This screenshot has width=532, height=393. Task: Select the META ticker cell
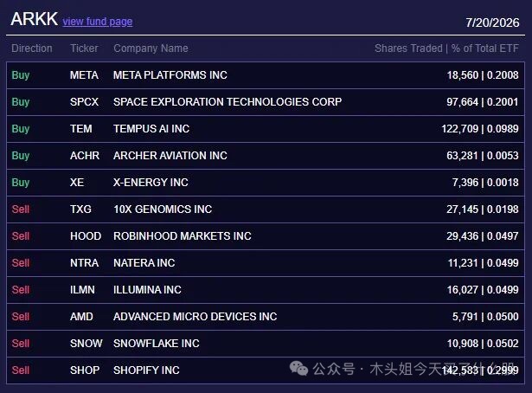point(84,75)
